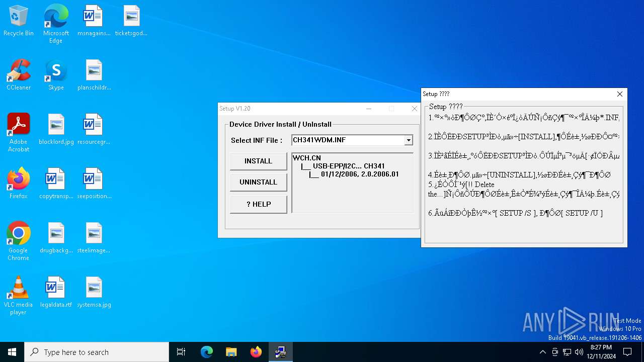The image size is (644, 362).
Task: Select the planschildr image file icon
Action: point(94,75)
